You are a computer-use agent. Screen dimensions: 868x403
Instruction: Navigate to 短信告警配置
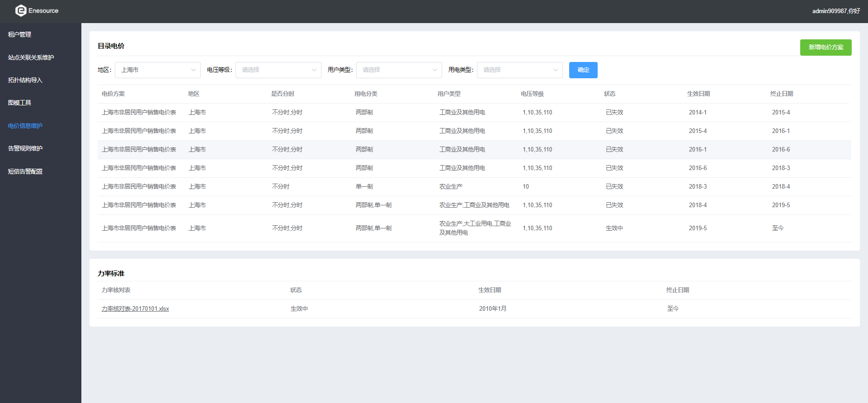tap(25, 171)
